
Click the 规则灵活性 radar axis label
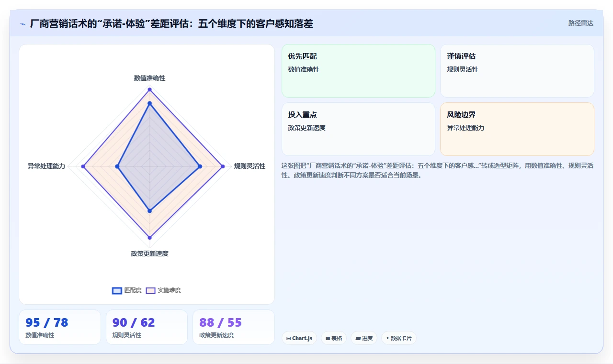coord(250,166)
